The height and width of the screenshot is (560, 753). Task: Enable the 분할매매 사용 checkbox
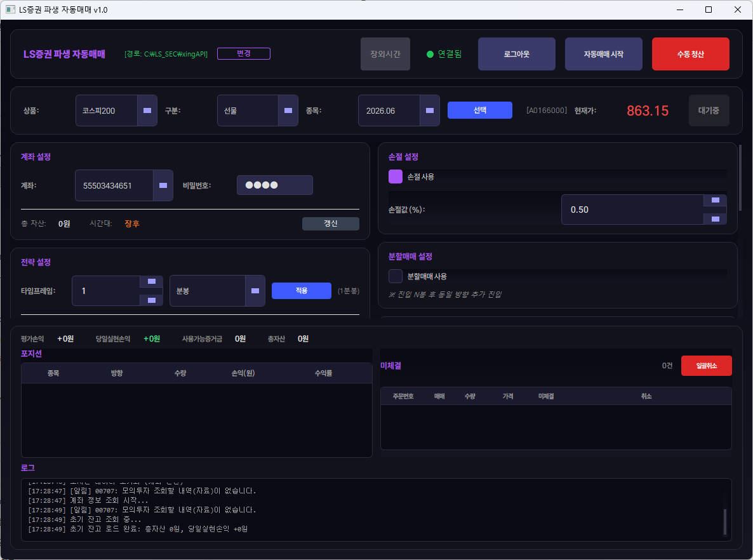click(396, 276)
